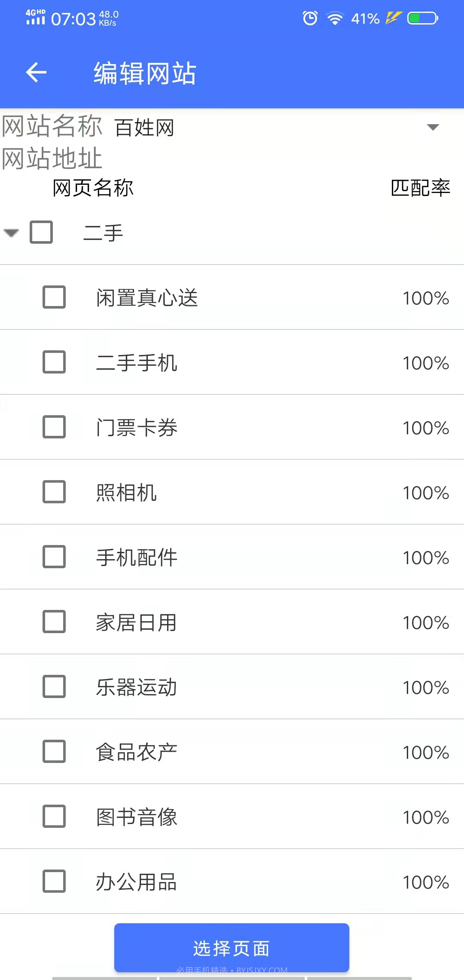Select the 闲置真心送 checkbox
The image size is (464, 980).
tap(54, 297)
